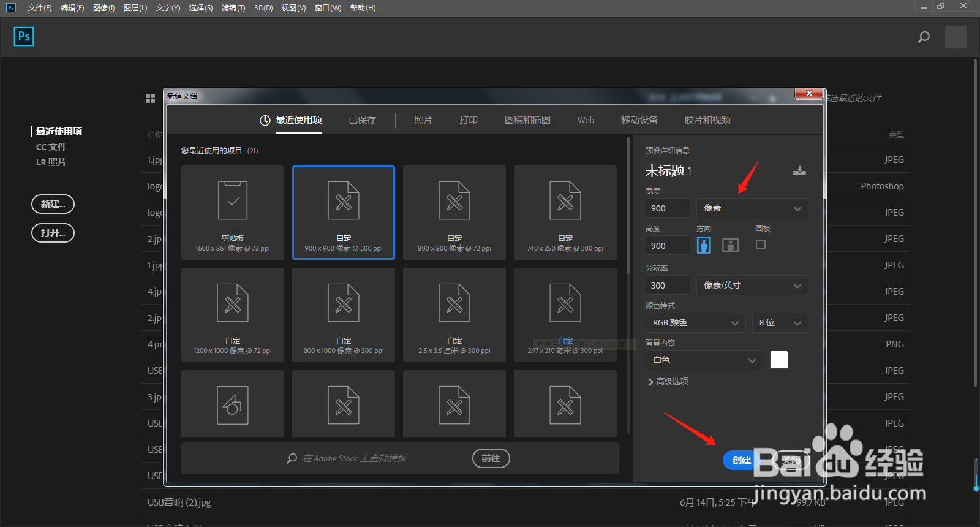Switch to the Photo tab
This screenshot has height=527, width=980.
pyautogui.click(x=423, y=120)
